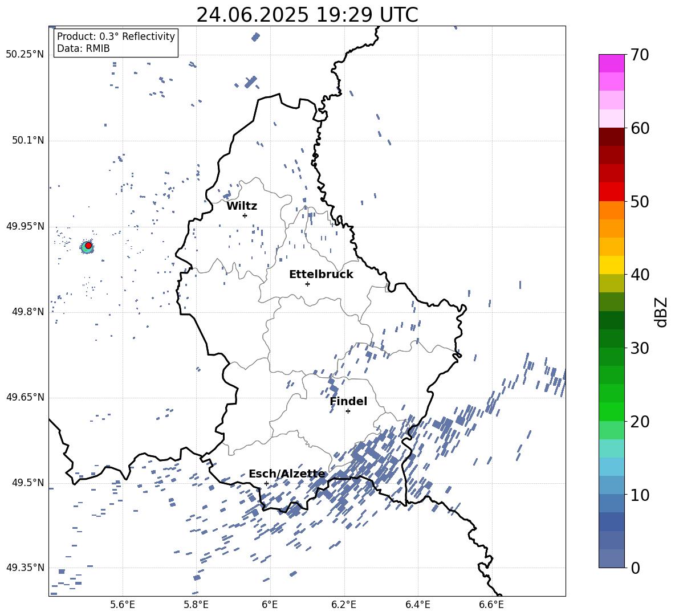This screenshot has width=675, height=616.
Task: Click the Findel cross marker
Action: [x=348, y=411]
